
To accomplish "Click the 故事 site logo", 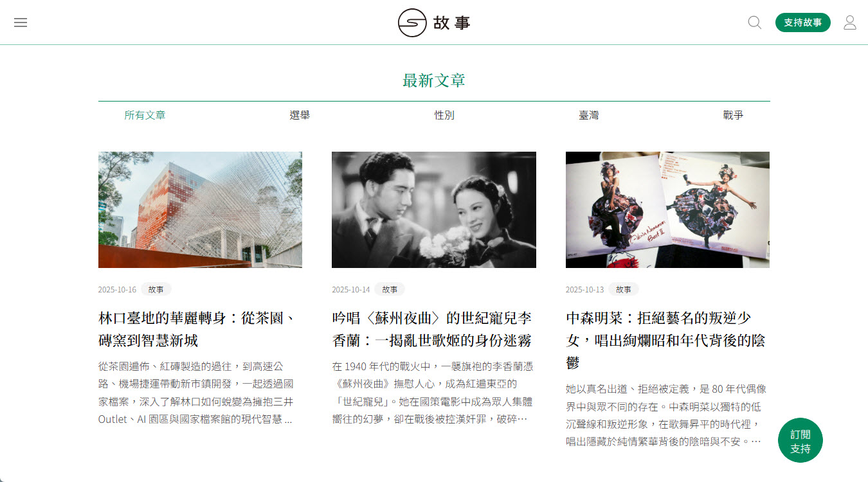I will tap(434, 23).
